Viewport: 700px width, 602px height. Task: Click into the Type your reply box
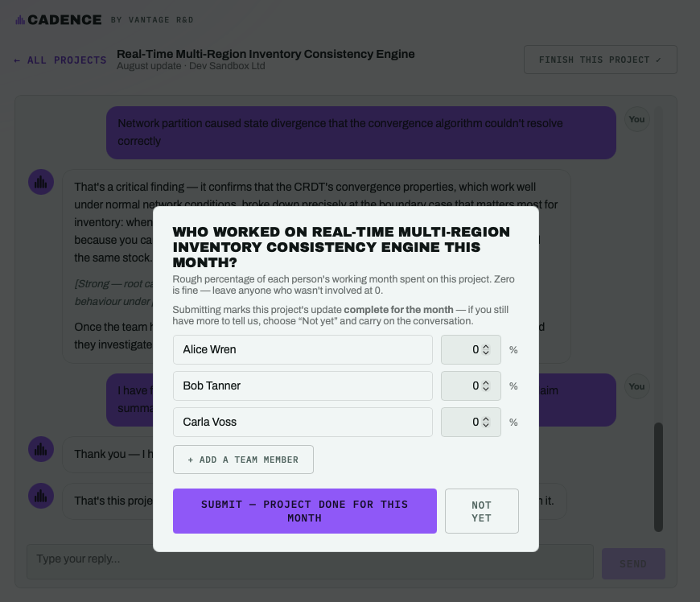[x=311, y=562]
